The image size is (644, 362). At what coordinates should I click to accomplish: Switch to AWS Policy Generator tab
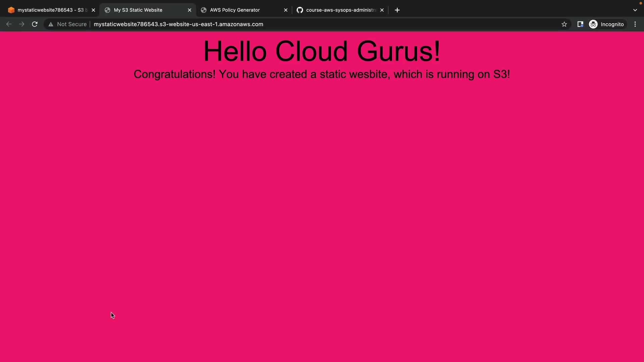235,10
